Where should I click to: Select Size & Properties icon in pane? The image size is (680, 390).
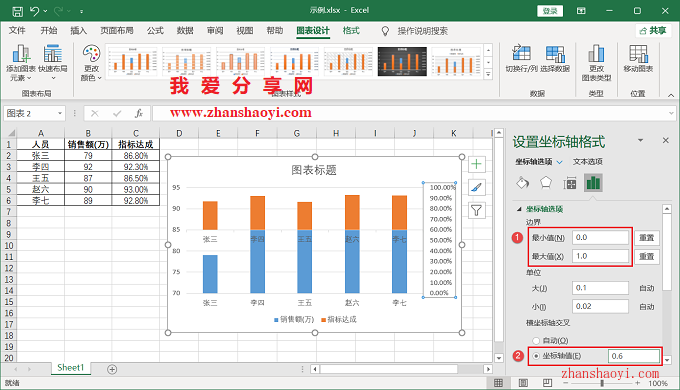(569, 184)
